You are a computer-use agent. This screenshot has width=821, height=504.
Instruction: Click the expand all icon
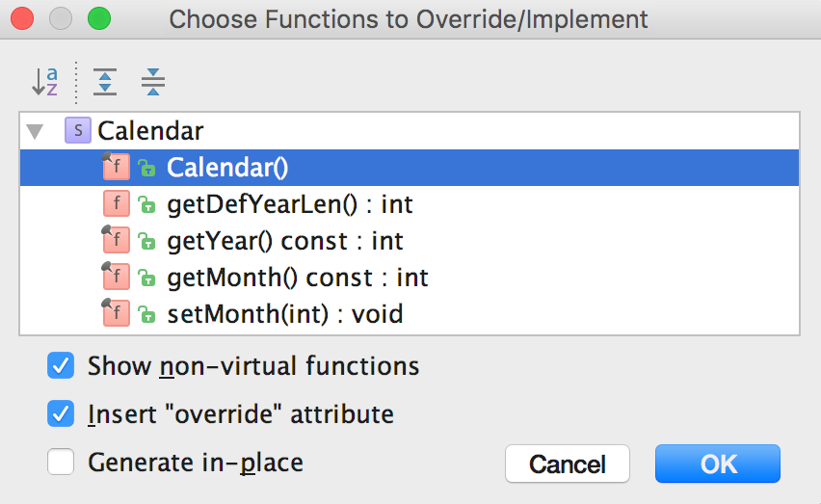[x=105, y=83]
